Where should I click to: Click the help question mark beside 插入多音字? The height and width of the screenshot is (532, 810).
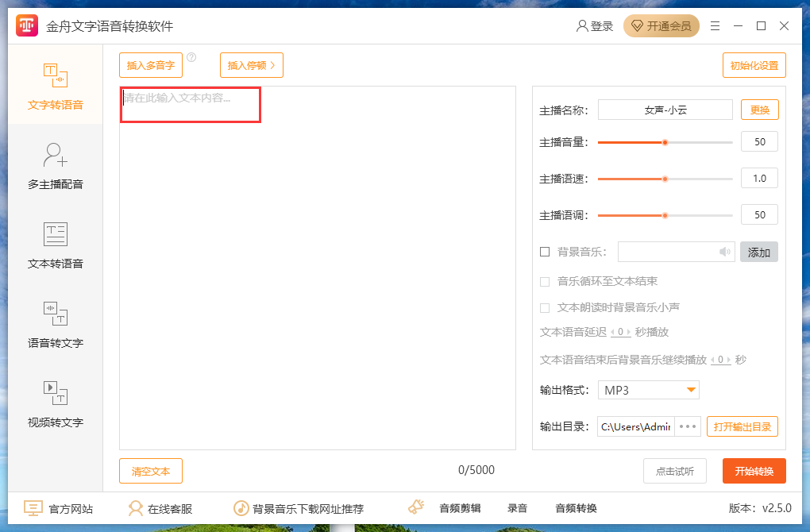point(191,57)
